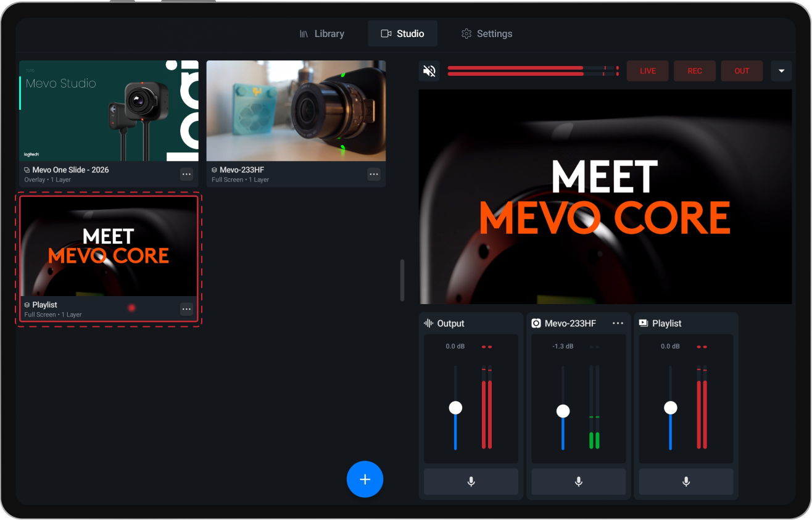
Task: Click the camera icon beside Mevo-233HF channel
Action: [535, 323]
